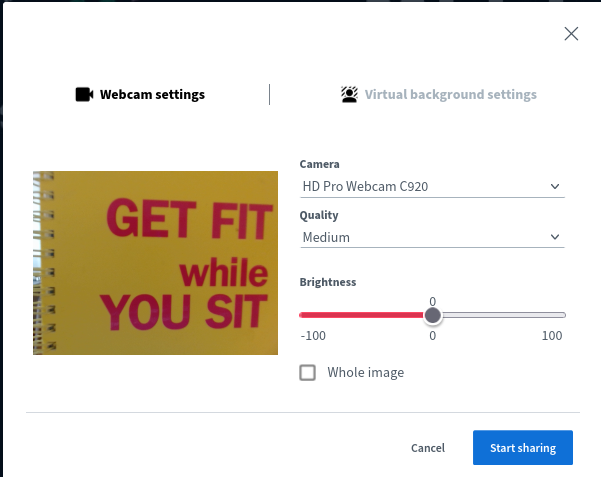Open Virtual background settings tab
Screen dimensions: 601x477
point(450,95)
